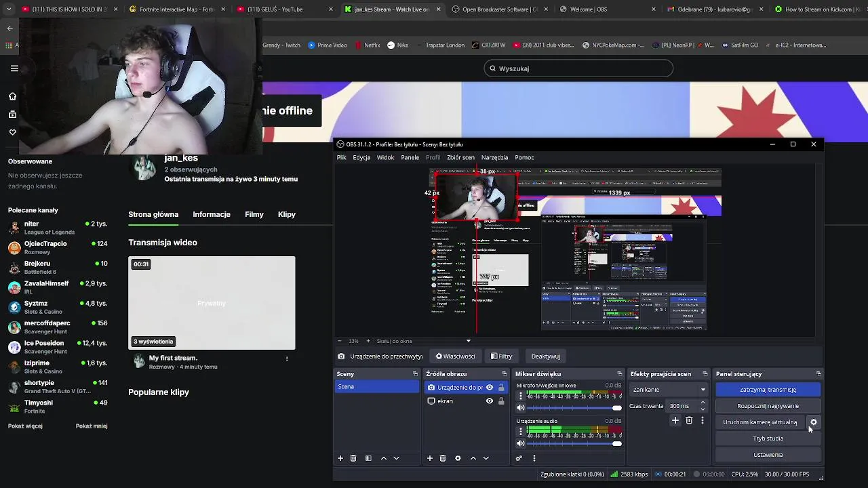Delete selected source in Źródła obrazu
The image size is (868, 488).
(443, 458)
